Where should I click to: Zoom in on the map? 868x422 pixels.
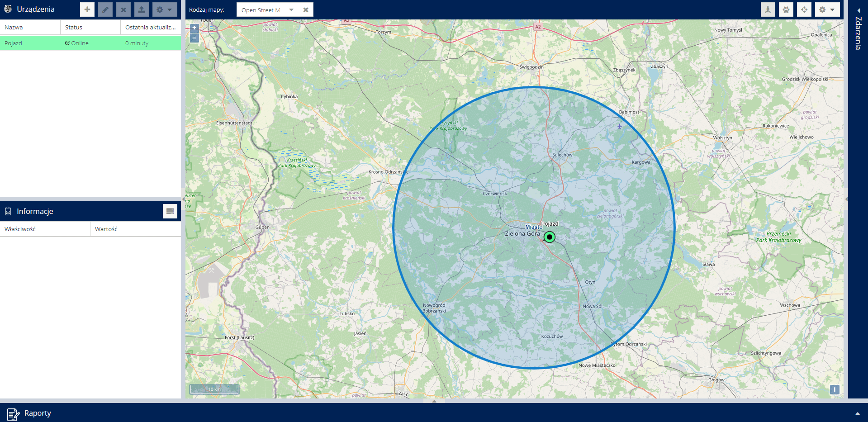194,28
